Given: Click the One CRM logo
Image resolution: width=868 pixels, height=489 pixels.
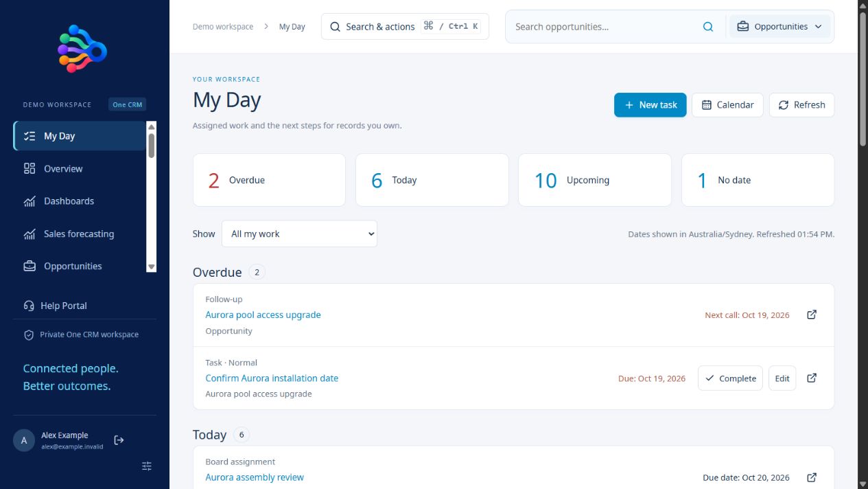Looking at the screenshot, I should pos(82,49).
